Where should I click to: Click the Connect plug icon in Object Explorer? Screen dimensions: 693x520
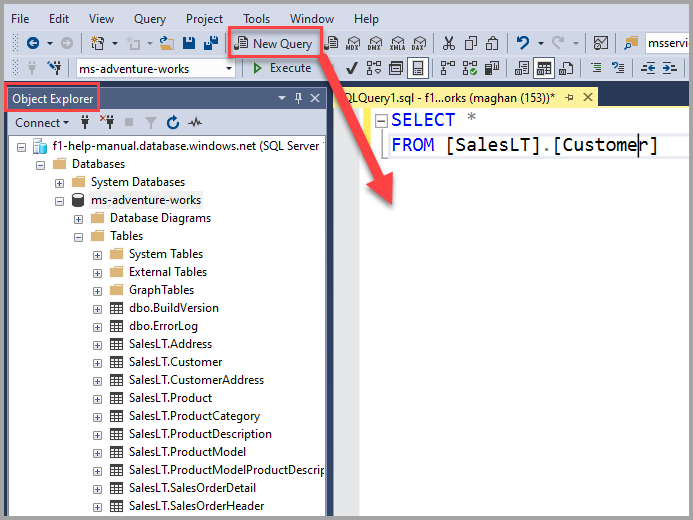[85, 122]
